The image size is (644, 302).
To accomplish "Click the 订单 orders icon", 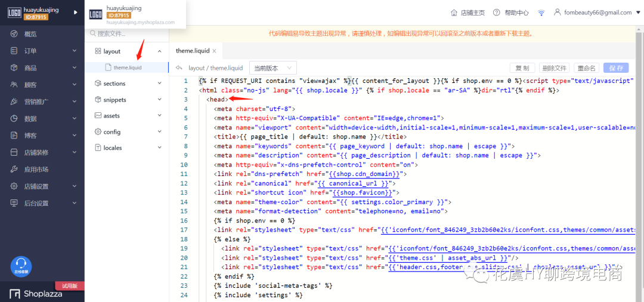I will (14, 51).
